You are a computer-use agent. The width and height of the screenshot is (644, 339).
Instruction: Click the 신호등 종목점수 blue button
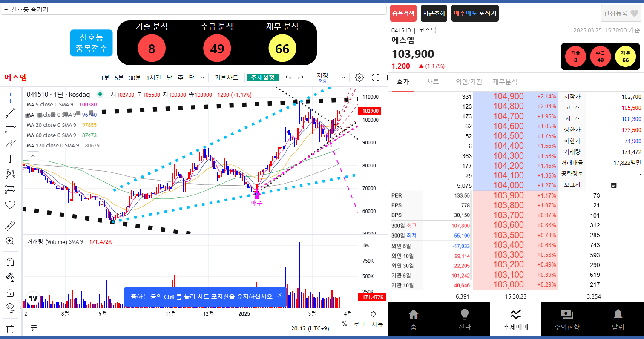[91, 43]
